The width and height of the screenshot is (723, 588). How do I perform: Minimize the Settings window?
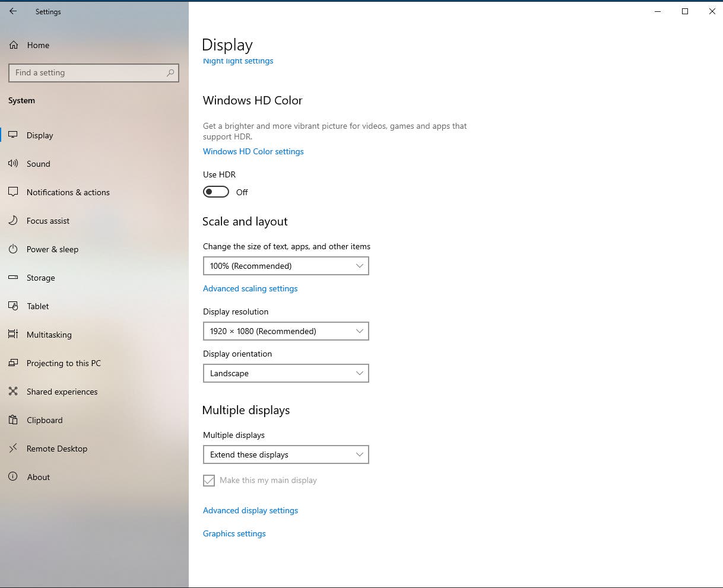[x=658, y=11]
